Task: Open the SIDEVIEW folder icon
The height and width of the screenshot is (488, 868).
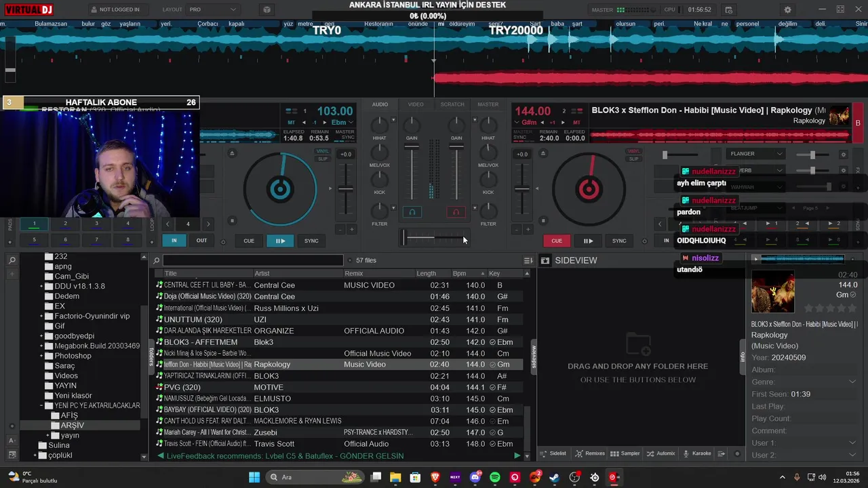Action: 545,260
